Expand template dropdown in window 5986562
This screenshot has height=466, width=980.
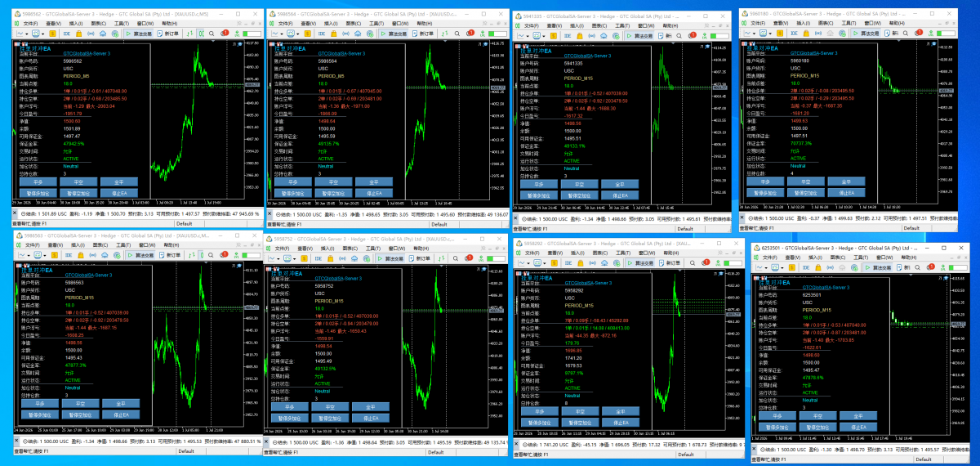[42, 34]
